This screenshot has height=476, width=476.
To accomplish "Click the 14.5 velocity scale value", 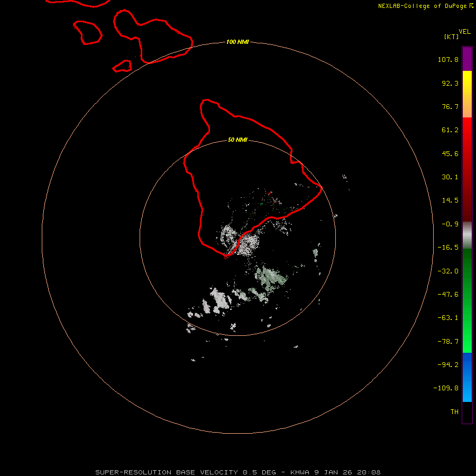I will tap(450, 200).
